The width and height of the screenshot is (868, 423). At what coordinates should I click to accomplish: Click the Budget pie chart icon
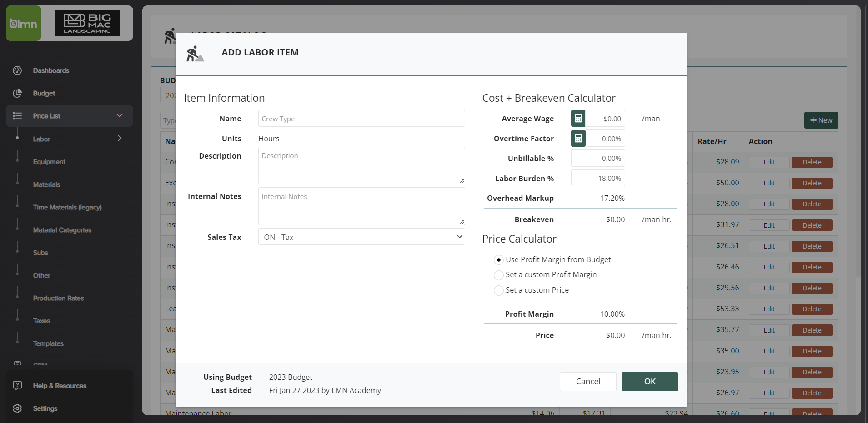(x=17, y=93)
